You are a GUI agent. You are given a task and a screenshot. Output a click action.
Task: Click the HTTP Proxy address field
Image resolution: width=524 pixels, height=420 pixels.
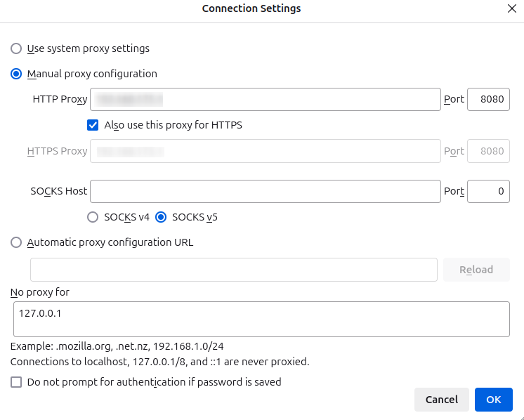coord(265,100)
